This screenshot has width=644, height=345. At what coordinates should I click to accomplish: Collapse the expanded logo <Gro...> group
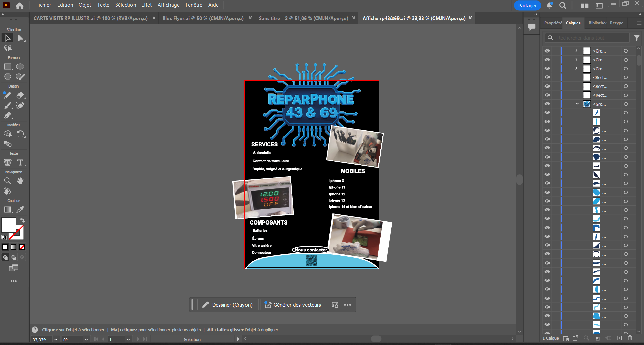point(577,104)
